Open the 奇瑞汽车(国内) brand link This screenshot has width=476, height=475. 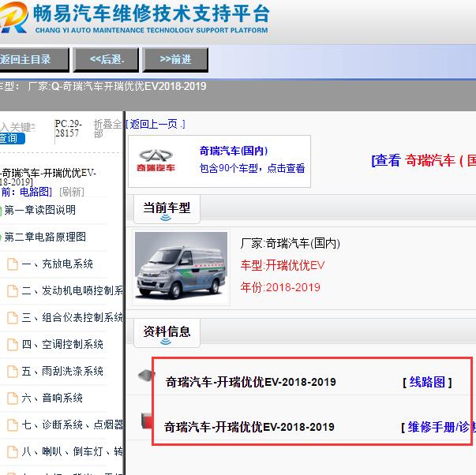click(234, 151)
